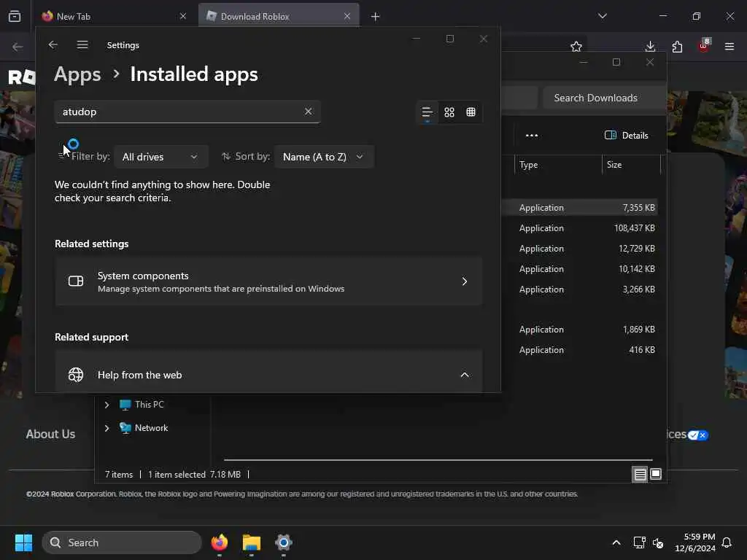Select the 7,355 KB application row
The image size is (747, 560).
[580, 208]
